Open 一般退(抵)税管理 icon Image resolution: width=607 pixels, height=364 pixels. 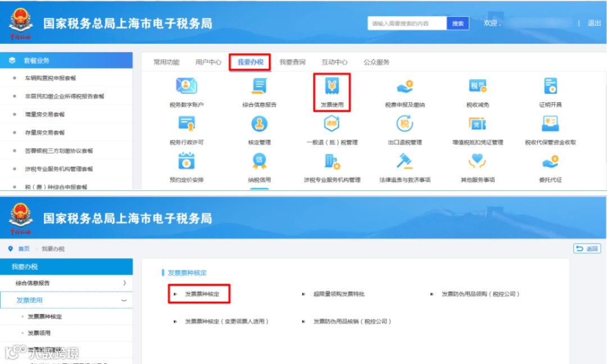coord(332,124)
